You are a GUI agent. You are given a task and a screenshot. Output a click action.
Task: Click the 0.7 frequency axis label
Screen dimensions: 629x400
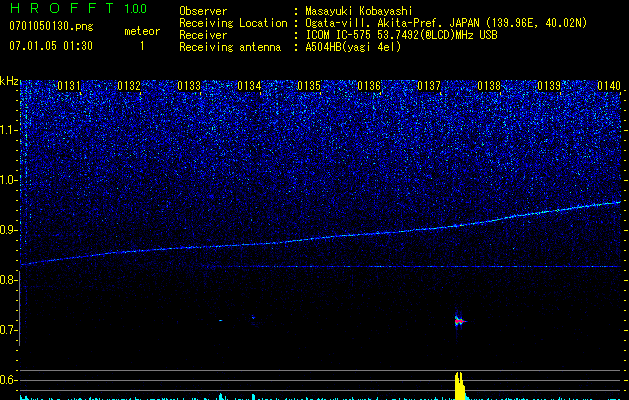coord(9,330)
